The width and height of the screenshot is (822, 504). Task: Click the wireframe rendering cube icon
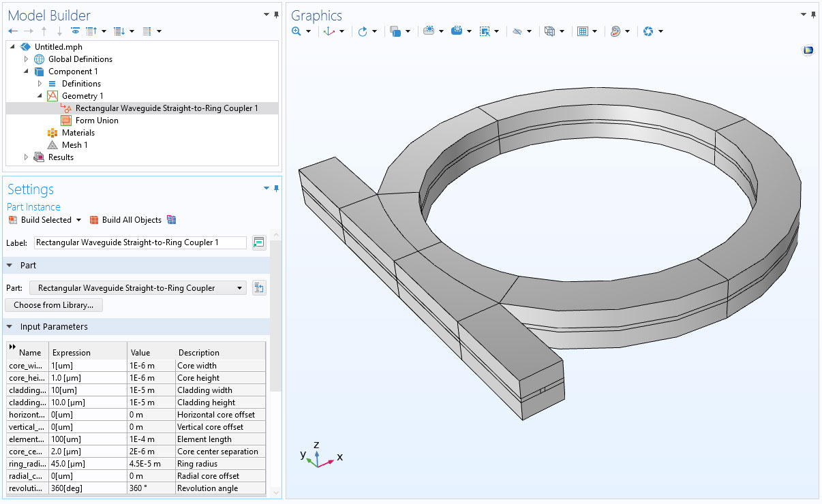click(x=549, y=31)
